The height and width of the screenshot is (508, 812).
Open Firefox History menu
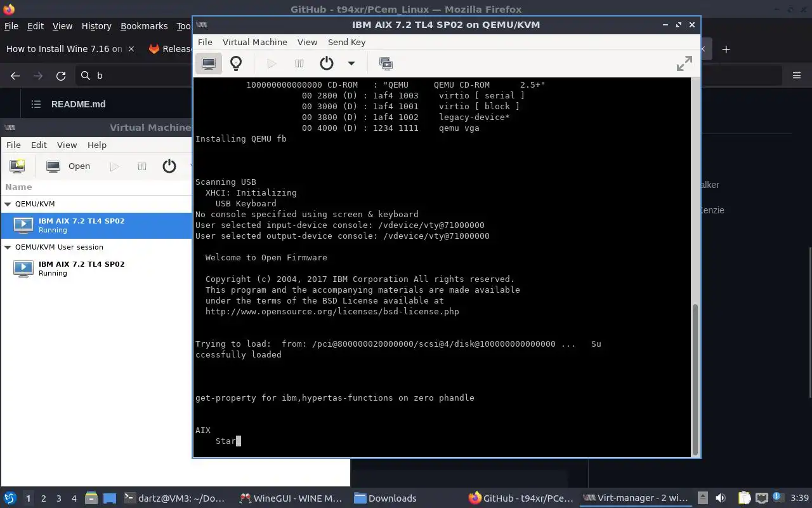click(96, 26)
